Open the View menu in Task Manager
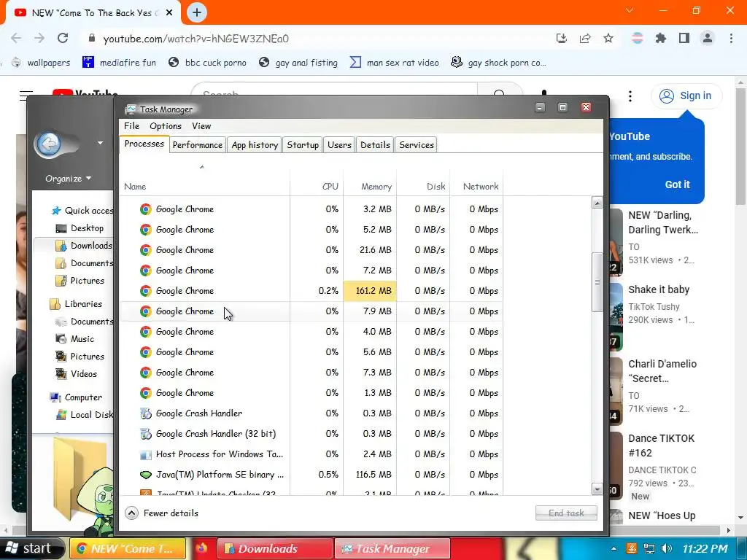 coord(201,125)
